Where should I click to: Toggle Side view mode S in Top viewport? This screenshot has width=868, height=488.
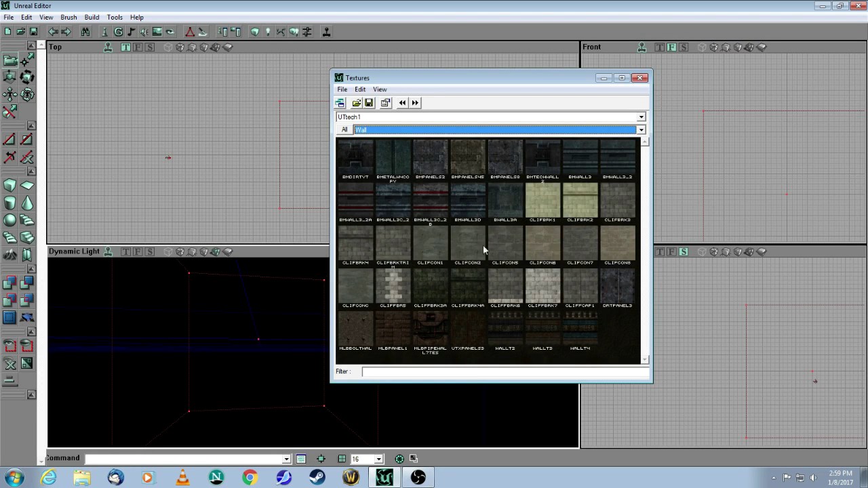pyautogui.click(x=150, y=47)
